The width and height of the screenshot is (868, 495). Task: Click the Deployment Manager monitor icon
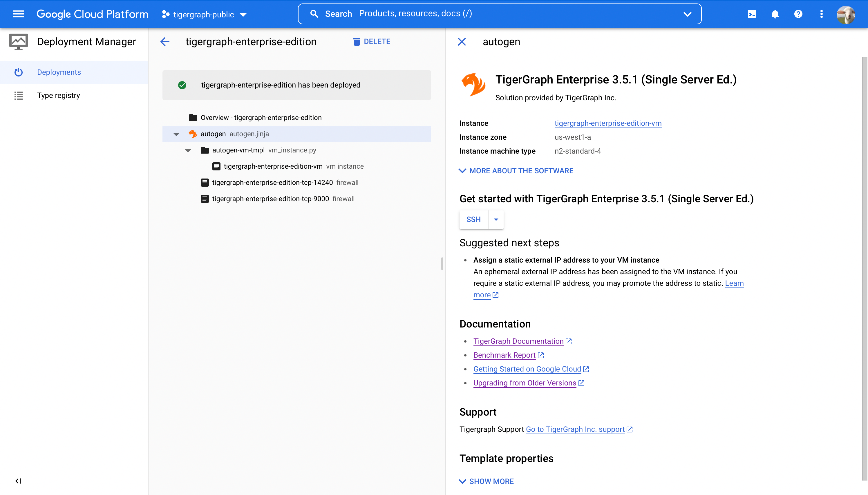(18, 41)
